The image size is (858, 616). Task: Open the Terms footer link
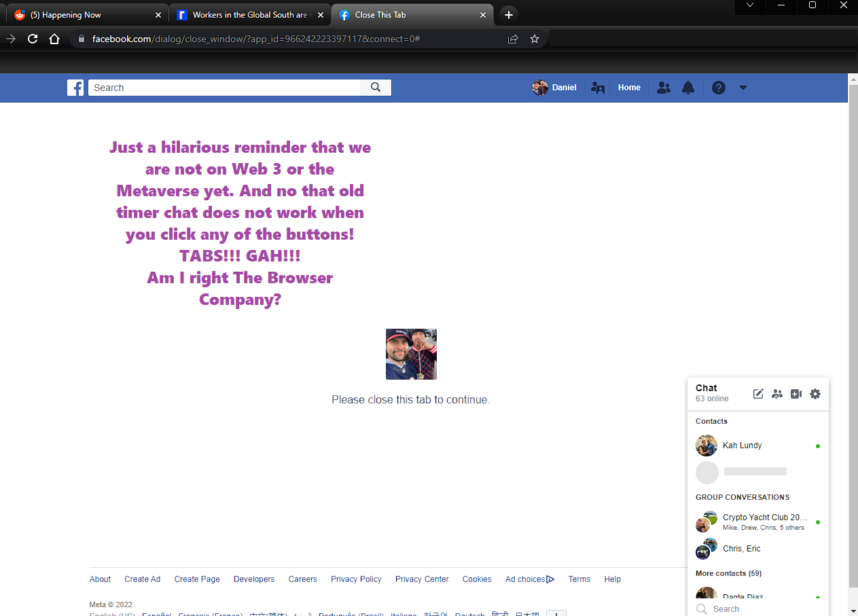pos(579,579)
